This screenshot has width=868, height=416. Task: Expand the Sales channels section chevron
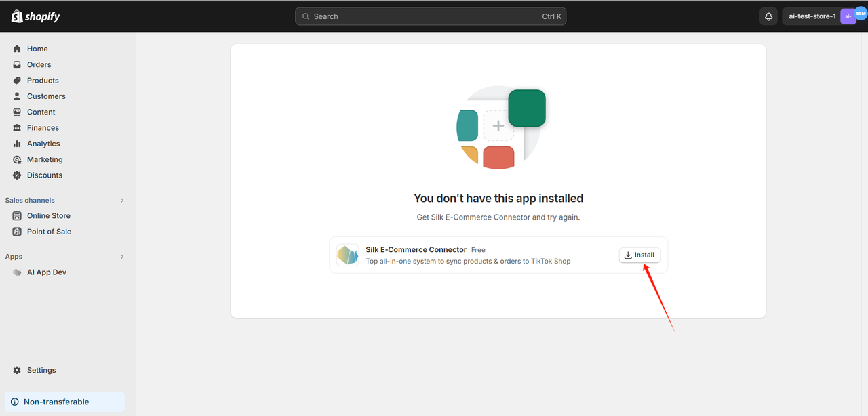point(122,201)
